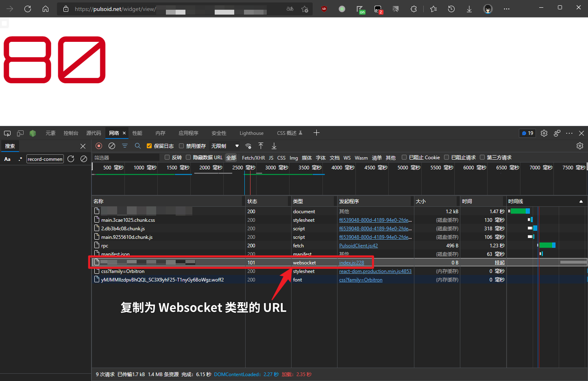
Task: Toggle device emulation icon in DevTools
Action: click(x=20, y=133)
